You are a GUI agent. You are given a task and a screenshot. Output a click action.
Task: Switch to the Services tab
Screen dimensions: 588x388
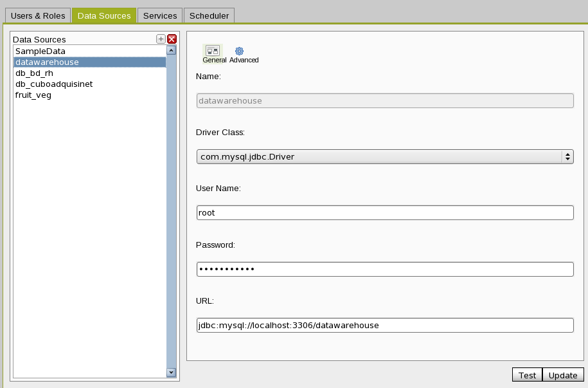[159, 15]
